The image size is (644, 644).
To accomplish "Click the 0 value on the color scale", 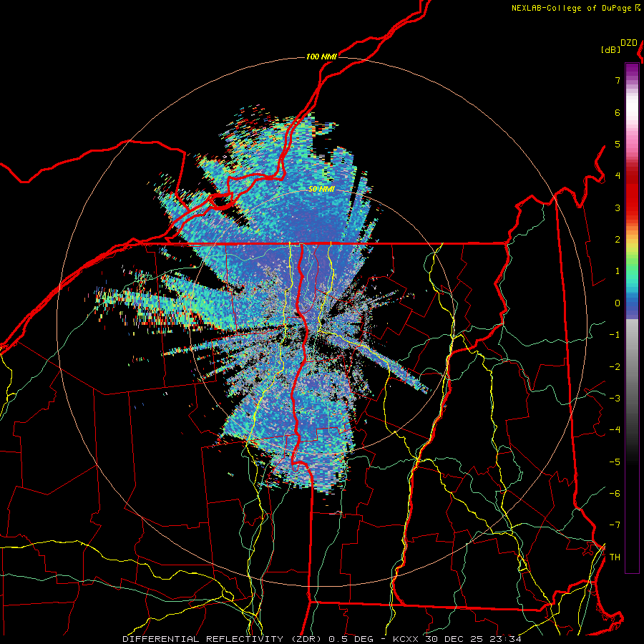I will click(618, 303).
